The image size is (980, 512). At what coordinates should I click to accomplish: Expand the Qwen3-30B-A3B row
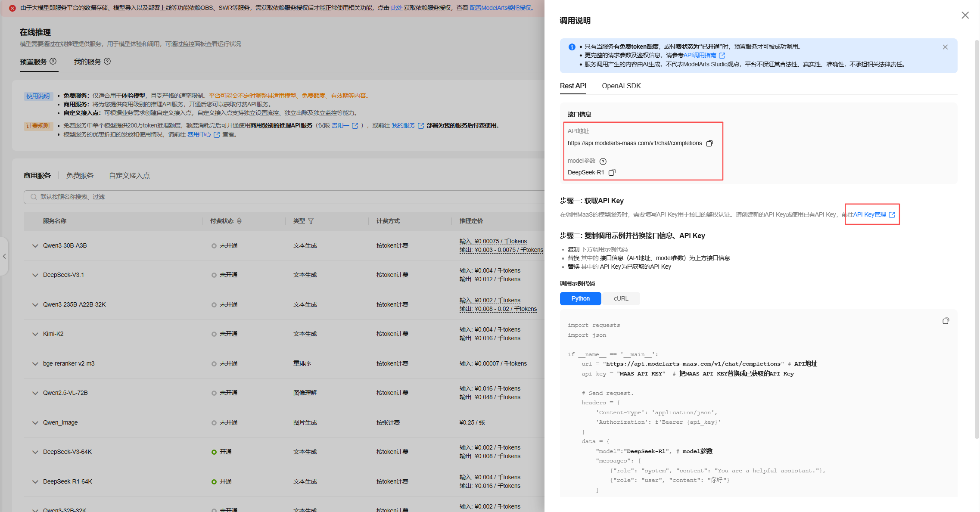coord(35,246)
